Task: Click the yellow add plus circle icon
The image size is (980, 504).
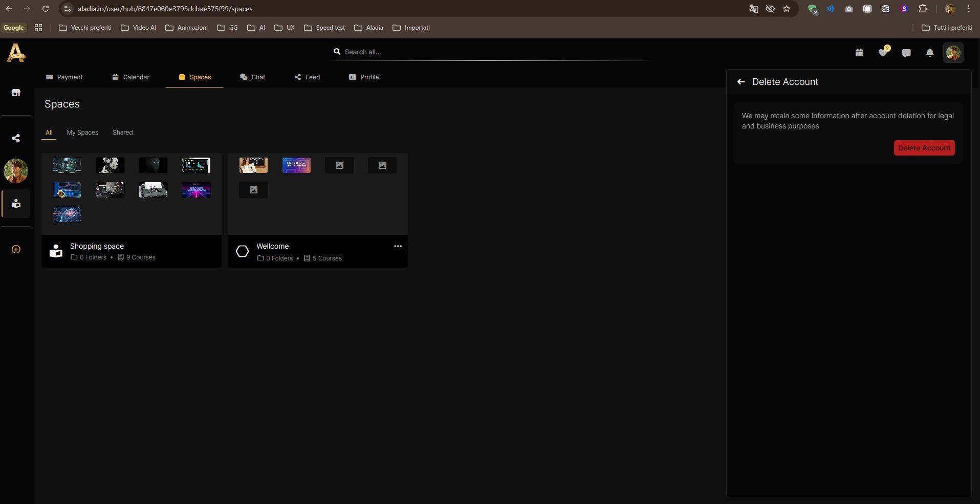Action: [x=16, y=249]
